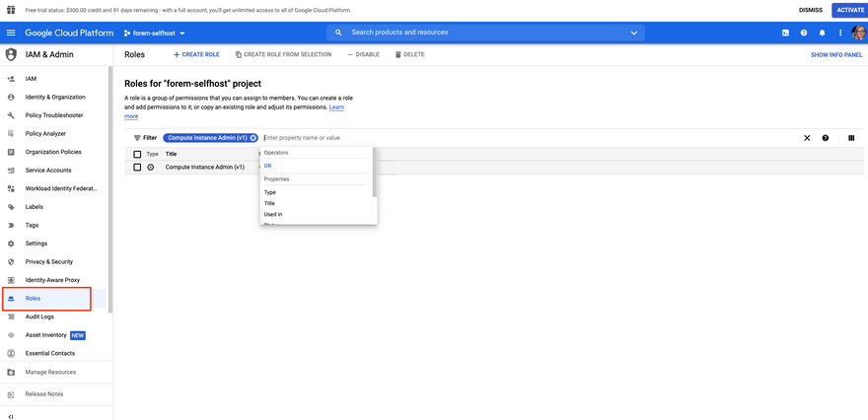Open the notifications bell
This screenshot has width=868, height=420.
click(x=822, y=33)
